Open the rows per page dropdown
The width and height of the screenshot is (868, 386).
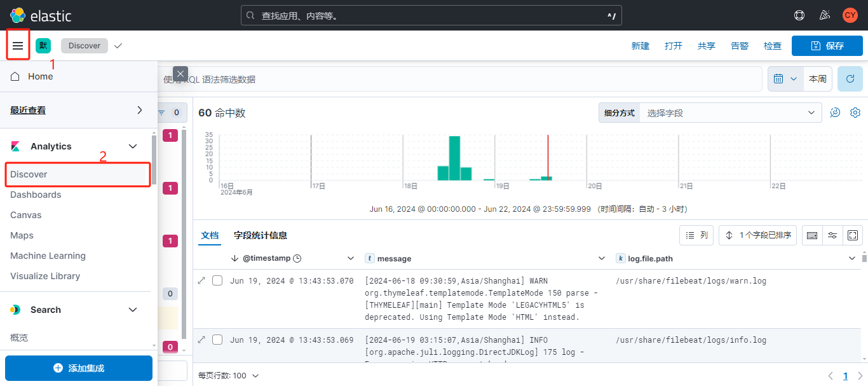(229, 376)
